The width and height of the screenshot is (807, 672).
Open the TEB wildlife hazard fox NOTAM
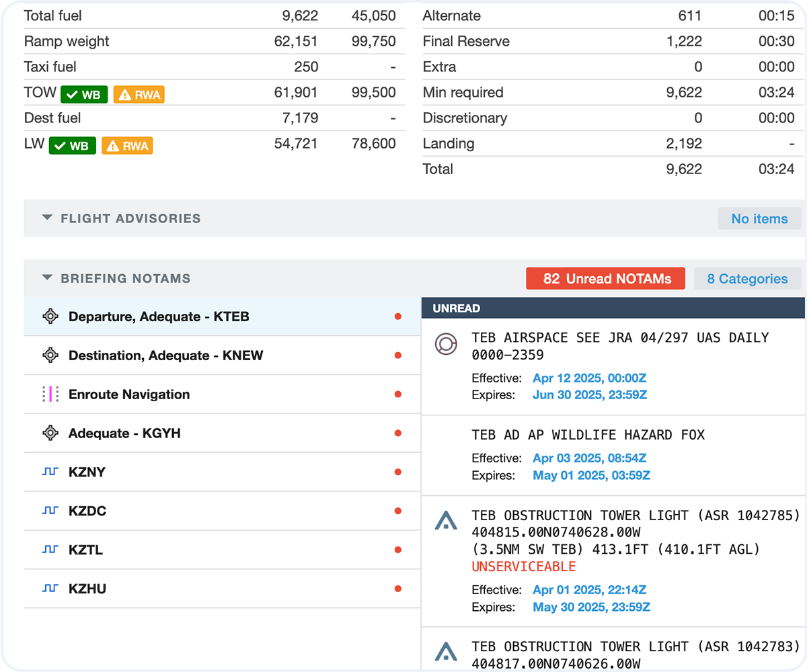click(x=613, y=456)
